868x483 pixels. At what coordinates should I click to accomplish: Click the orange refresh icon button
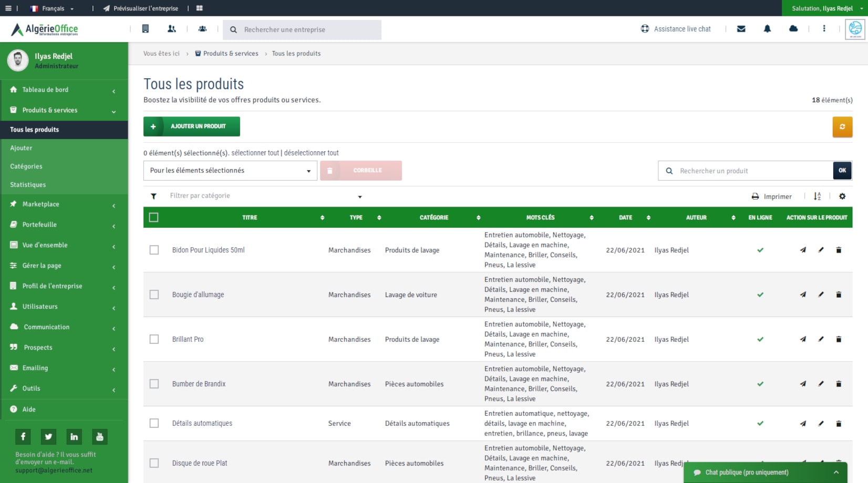pos(842,127)
